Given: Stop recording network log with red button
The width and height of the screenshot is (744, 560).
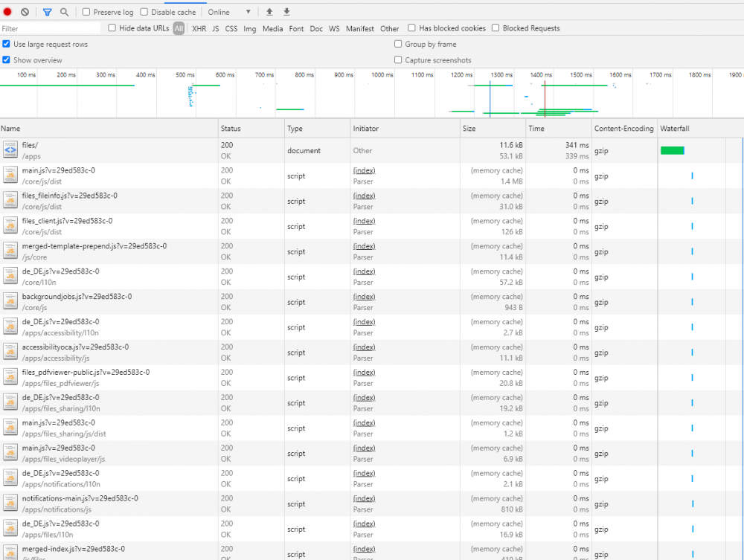Looking at the screenshot, I should pos(7,12).
